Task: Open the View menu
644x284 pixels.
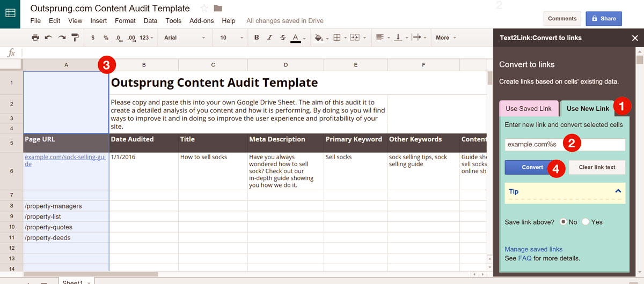Action: pos(75,21)
